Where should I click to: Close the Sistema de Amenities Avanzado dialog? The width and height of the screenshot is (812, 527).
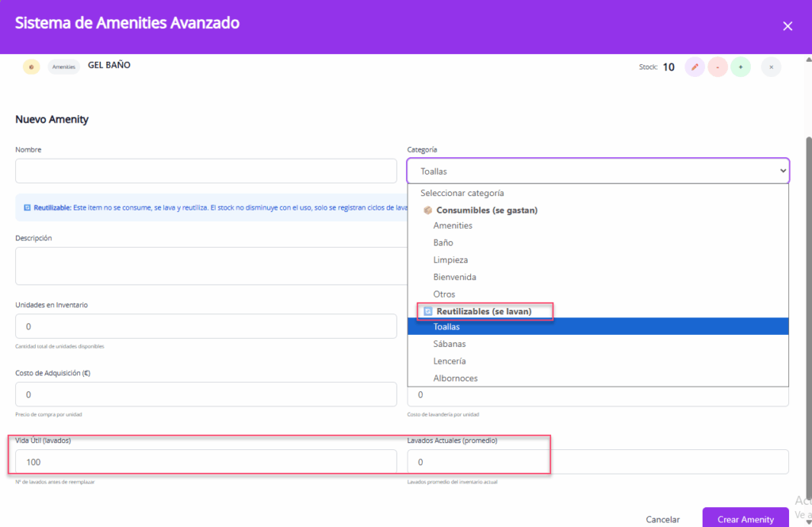(x=787, y=26)
